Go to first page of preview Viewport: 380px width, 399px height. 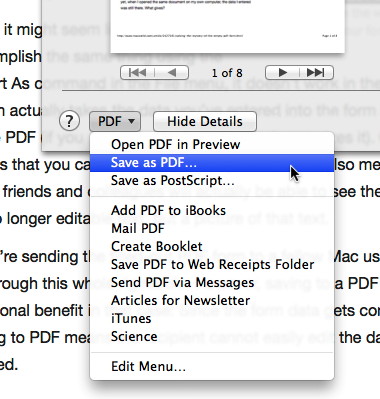137,72
